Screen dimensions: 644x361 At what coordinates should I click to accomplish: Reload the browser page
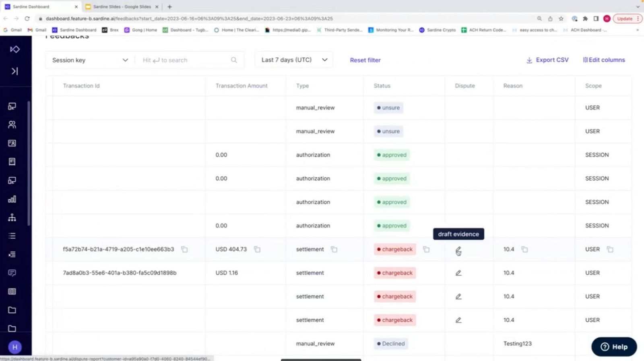click(27, 19)
